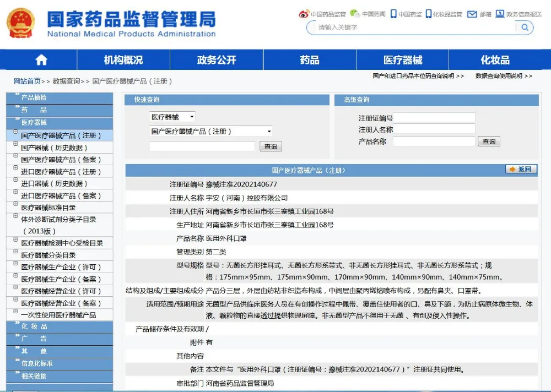Open the 药品 navigation menu
The width and height of the screenshot is (551, 392).
[x=310, y=59]
